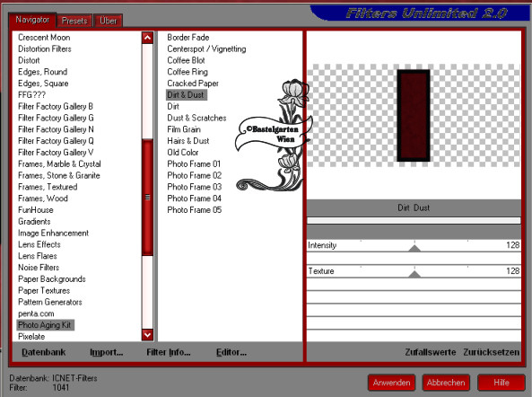Open the Editor... button
Viewport: 532px width, 397px height.
click(x=231, y=352)
